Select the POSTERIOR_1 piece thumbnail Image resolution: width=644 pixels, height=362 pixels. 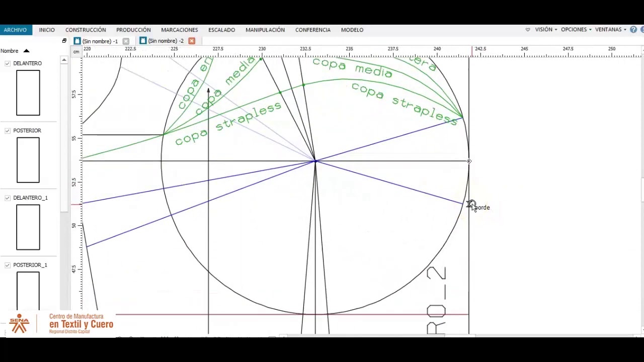pyautogui.click(x=28, y=291)
